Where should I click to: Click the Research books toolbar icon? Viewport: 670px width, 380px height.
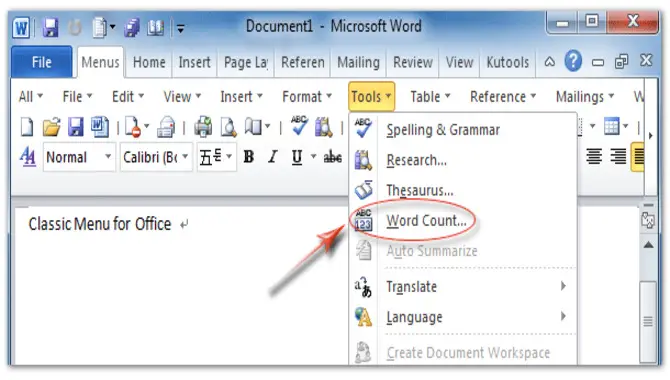(x=323, y=127)
